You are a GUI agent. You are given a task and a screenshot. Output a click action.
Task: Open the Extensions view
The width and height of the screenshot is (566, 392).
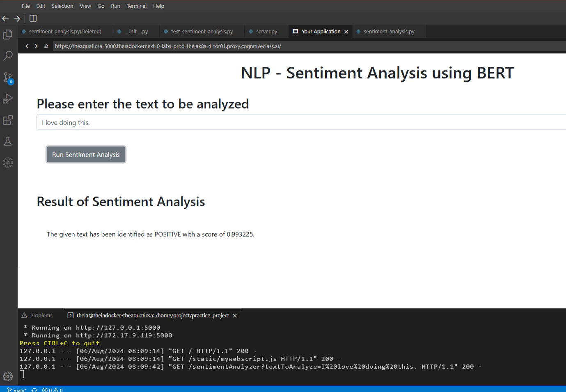tap(8, 120)
